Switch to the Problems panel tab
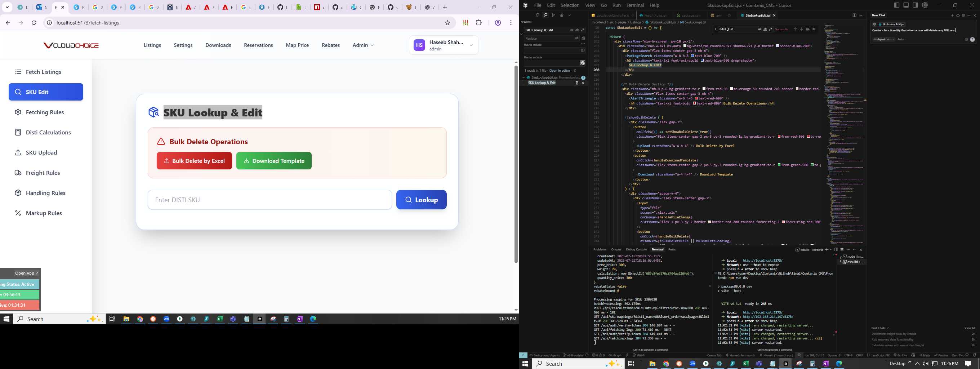 pos(600,250)
